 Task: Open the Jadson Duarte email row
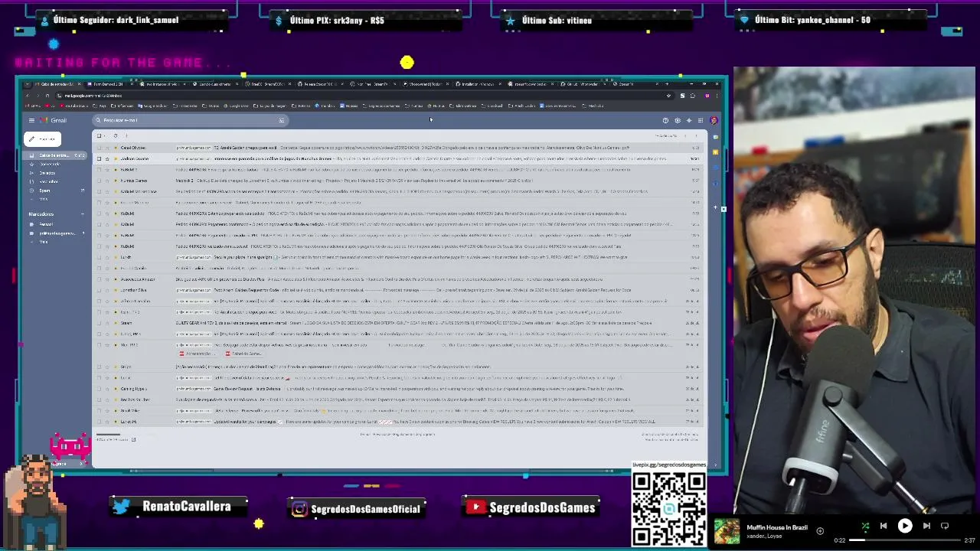coord(398,158)
